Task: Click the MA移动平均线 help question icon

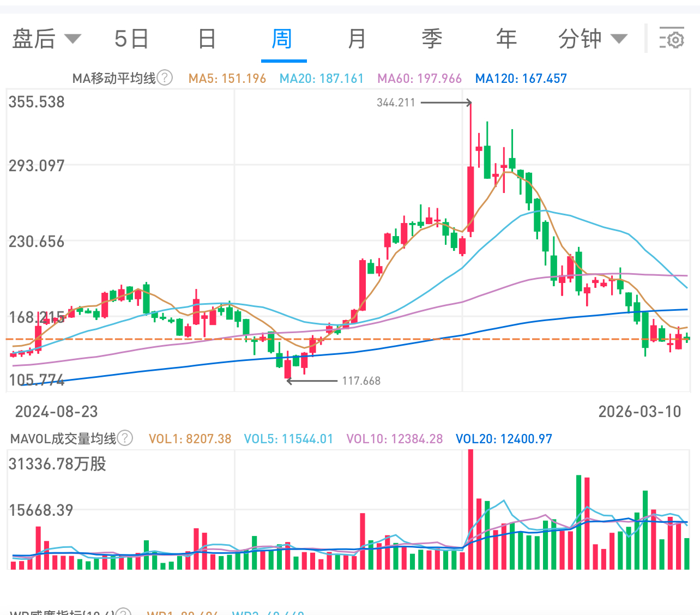Action: (x=164, y=78)
